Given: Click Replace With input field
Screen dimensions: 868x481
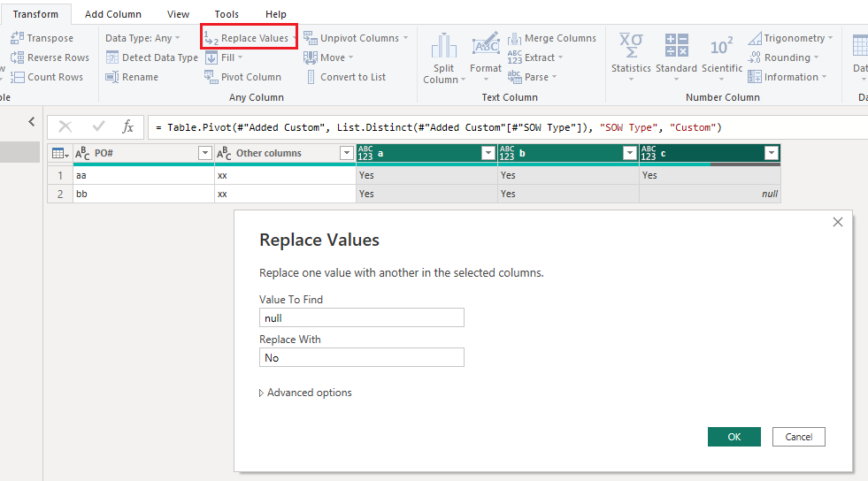Looking at the screenshot, I should [362, 358].
